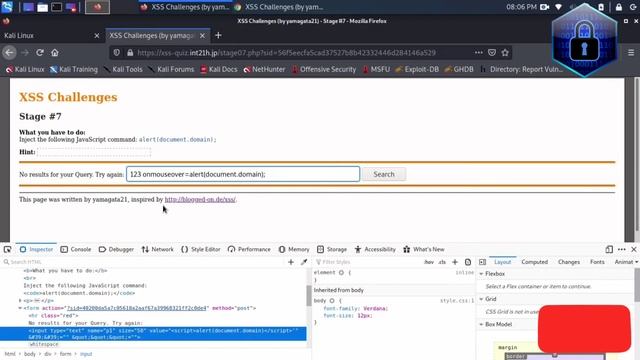640x360 pixels.
Task: Open Offensive Security bookmark
Action: click(323, 69)
